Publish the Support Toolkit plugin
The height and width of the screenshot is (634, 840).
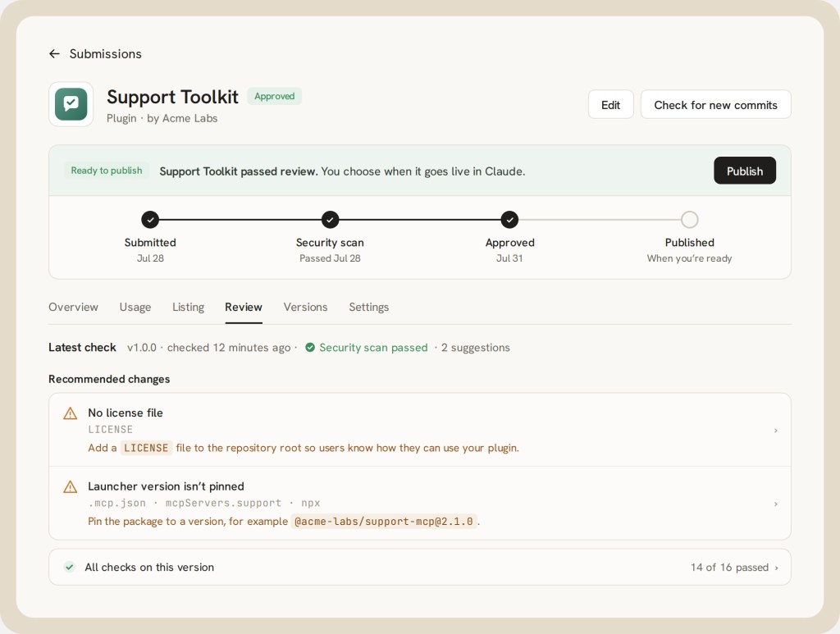click(x=745, y=171)
